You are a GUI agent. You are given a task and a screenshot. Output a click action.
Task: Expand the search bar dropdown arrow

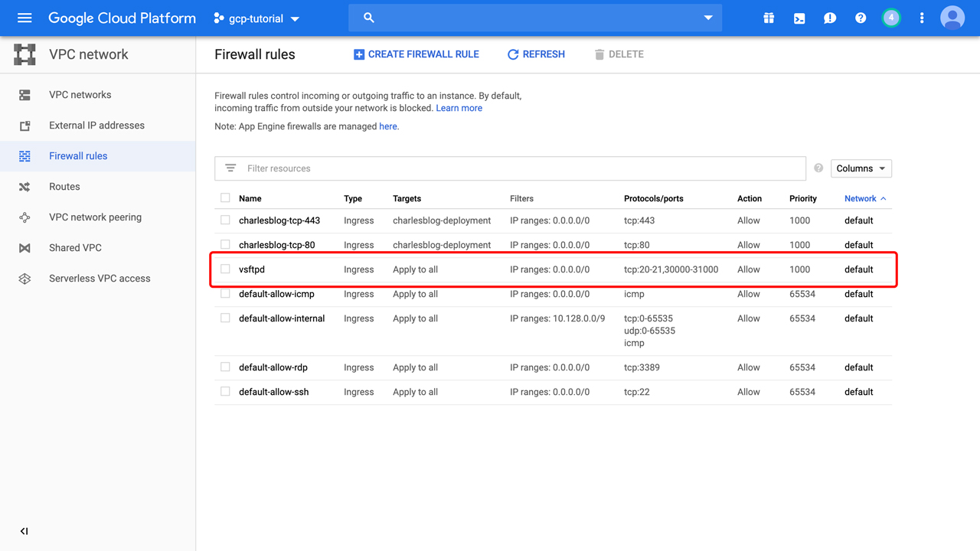tap(707, 17)
